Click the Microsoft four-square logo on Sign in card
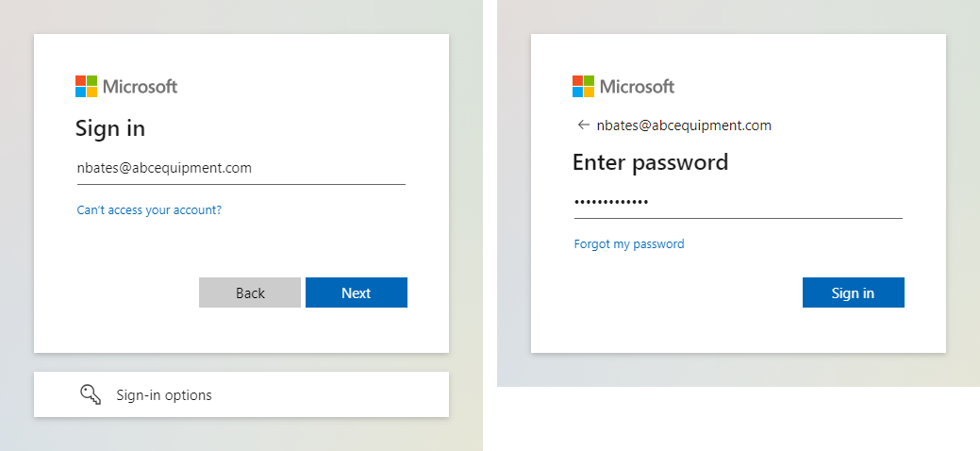The image size is (980, 451). (86, 86)
